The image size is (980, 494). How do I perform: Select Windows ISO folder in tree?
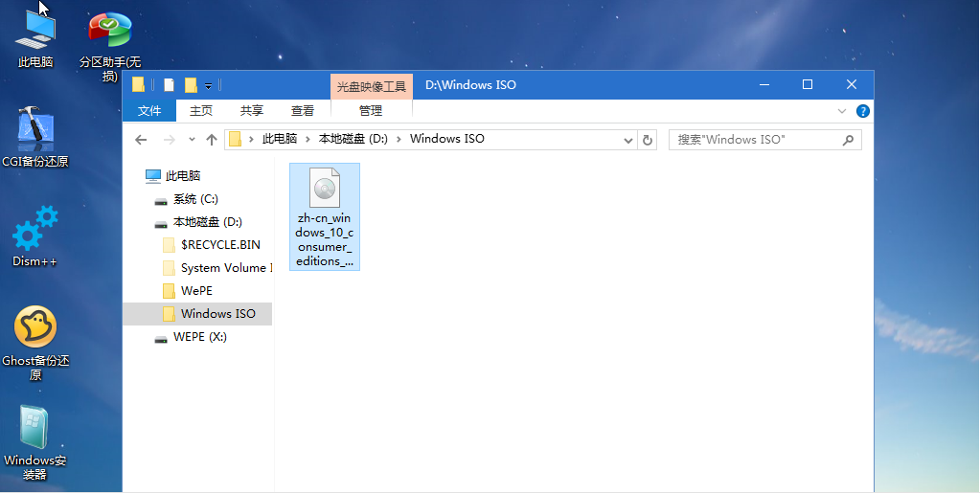197,313
